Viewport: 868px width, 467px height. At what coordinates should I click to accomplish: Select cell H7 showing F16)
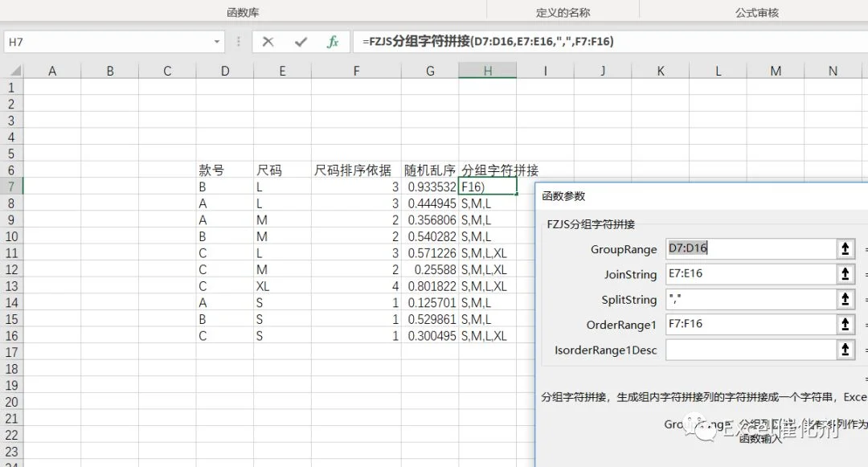point(488,186)
